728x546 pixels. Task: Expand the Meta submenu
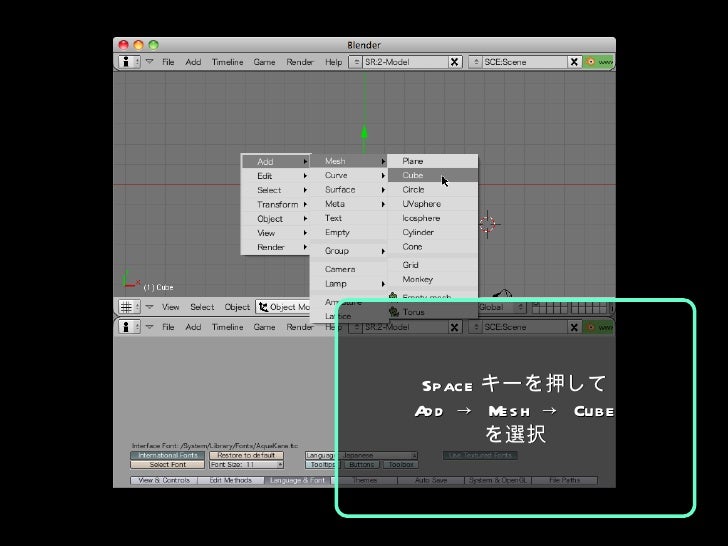point(349,204)
